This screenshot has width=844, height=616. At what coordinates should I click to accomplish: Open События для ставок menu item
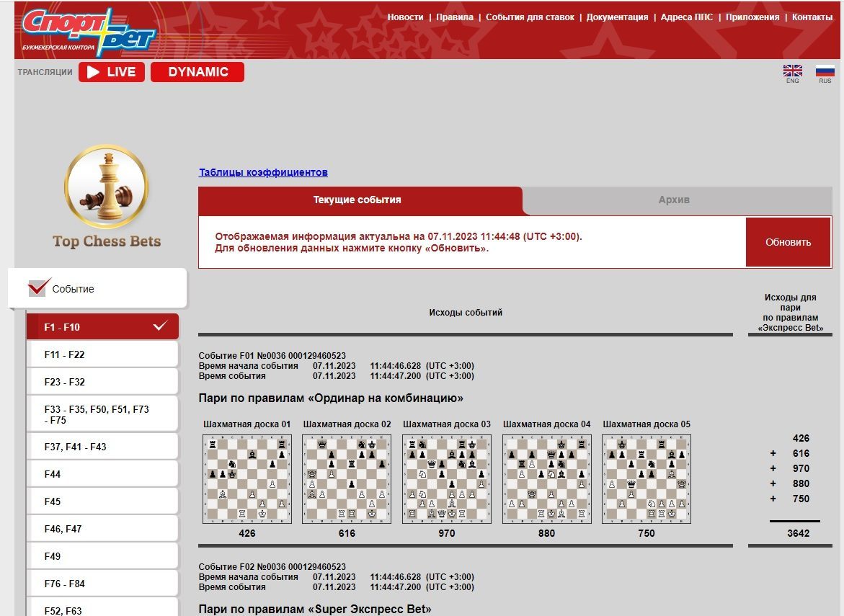click(x=530, y=17)
